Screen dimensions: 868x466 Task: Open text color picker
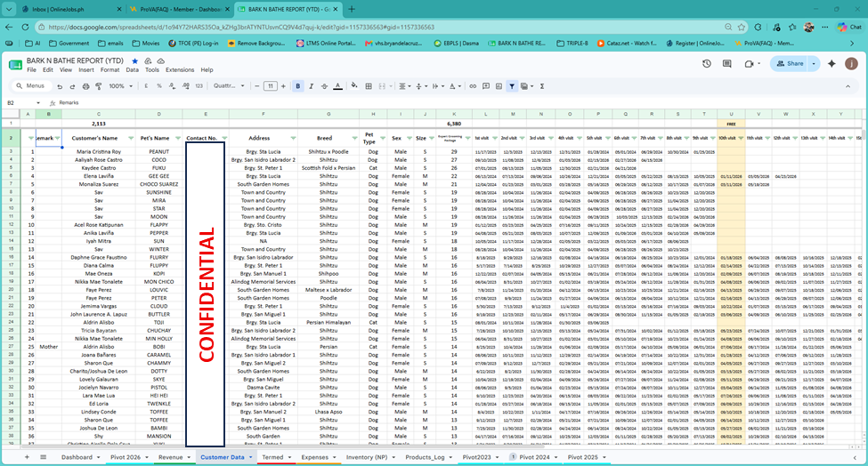coord(337,86)
